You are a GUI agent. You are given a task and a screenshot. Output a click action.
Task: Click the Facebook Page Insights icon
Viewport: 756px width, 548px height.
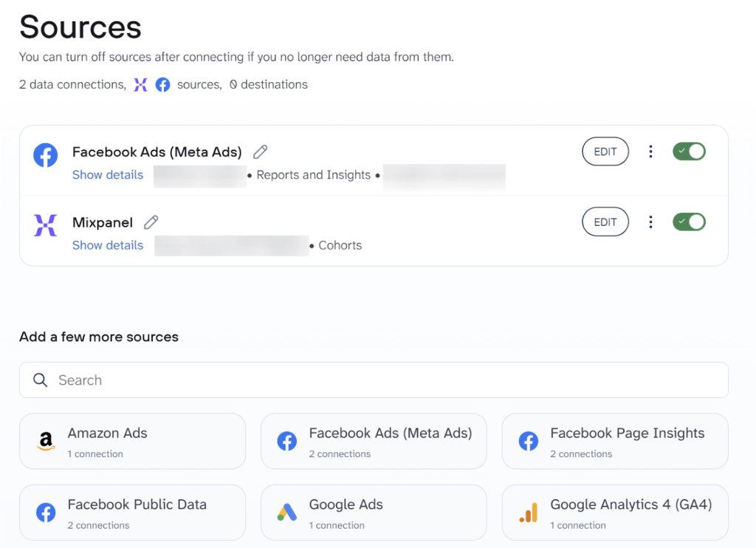pos(529,441)
